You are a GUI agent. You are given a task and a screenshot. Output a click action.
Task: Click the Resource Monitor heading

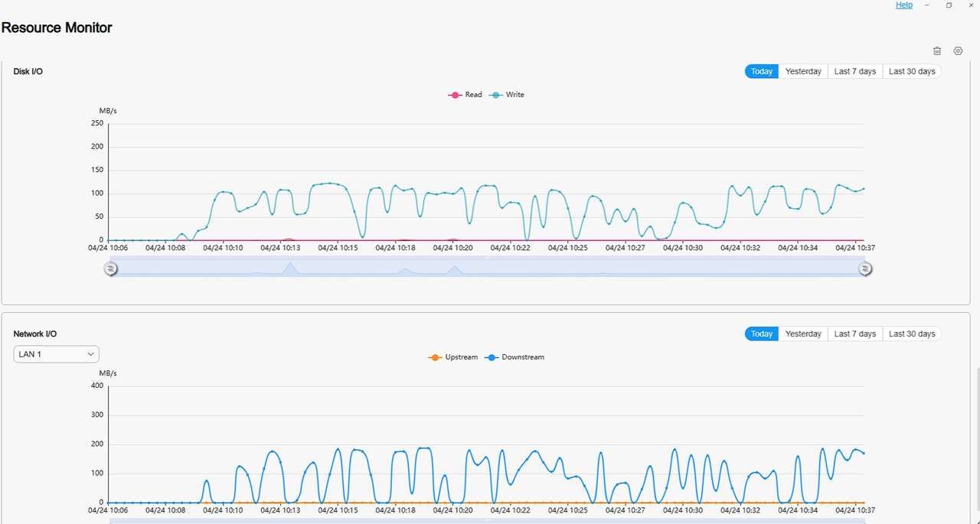(x=57, y=28)
